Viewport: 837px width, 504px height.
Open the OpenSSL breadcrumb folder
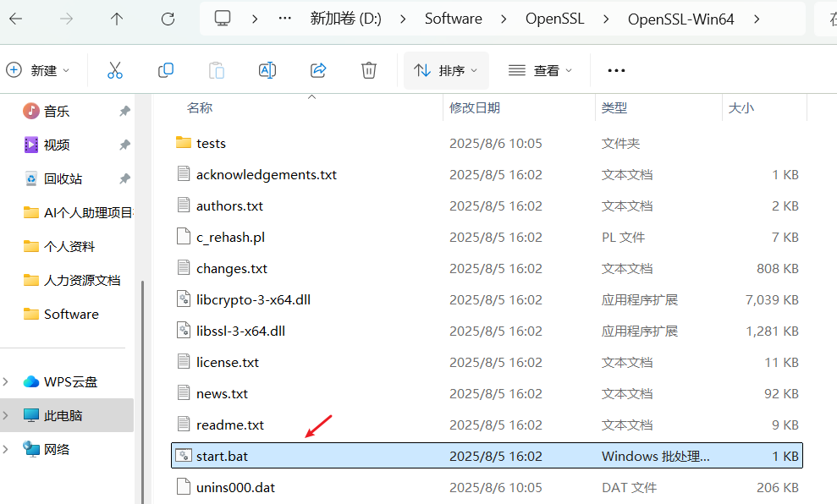click(x=554, y=18)
